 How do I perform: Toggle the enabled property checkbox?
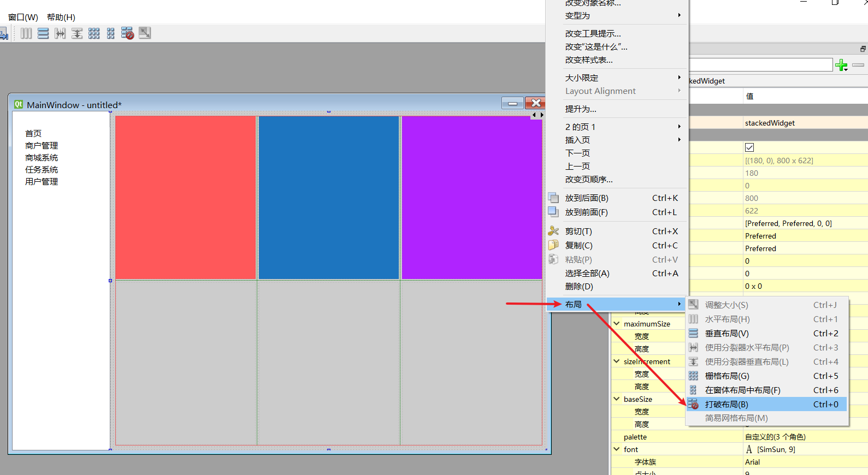click(x=749, y=147)
